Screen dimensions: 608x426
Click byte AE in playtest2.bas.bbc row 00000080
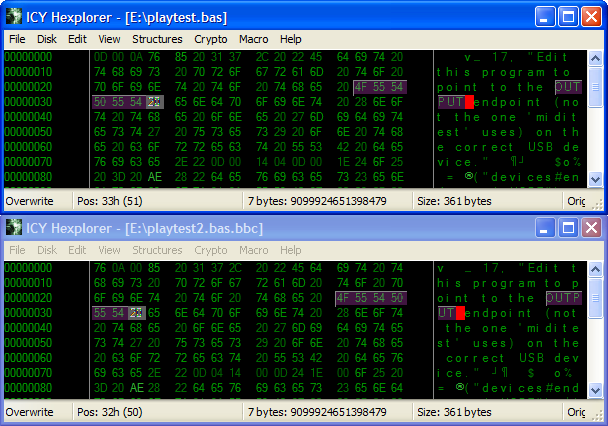click(136, 388)
